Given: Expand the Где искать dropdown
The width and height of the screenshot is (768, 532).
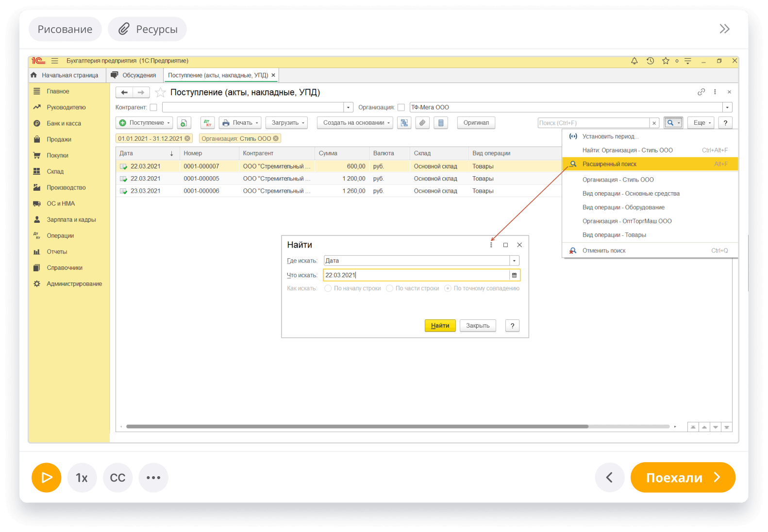Looking at the screenshot, I should point(515,261).
